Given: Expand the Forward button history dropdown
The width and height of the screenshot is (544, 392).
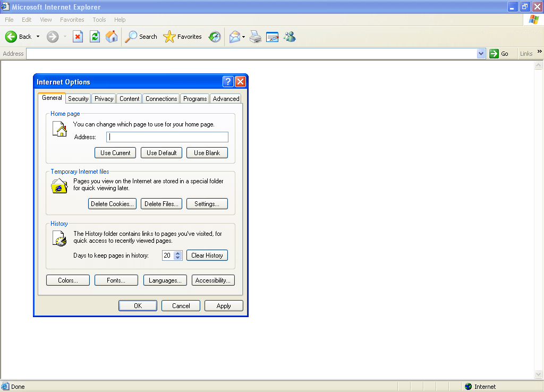Looking at the screenshot, I should [65, 37].
